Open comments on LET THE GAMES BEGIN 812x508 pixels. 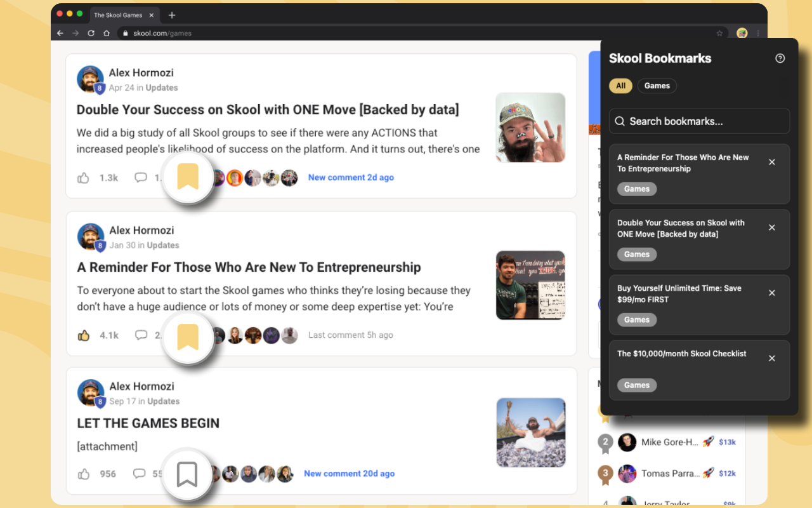pos(140,474)
